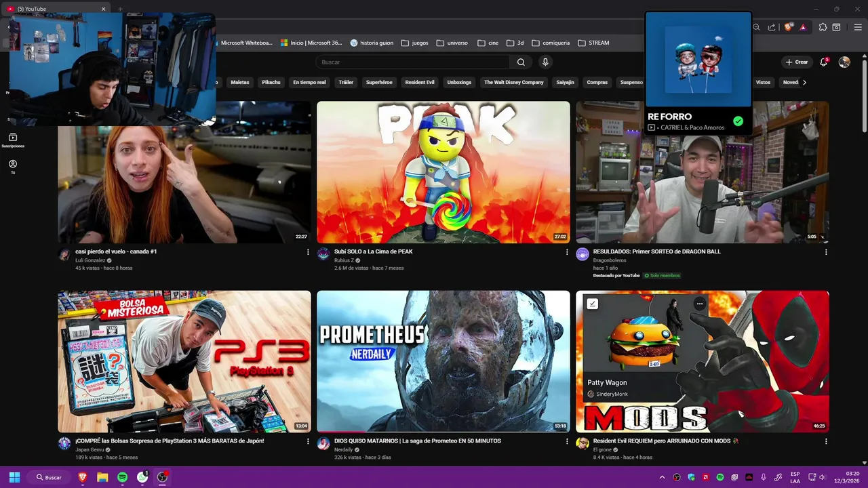The image size is (868, 488).
Task: Select 'The Walt Disney Company' chip
Action: tap(514, 82)
